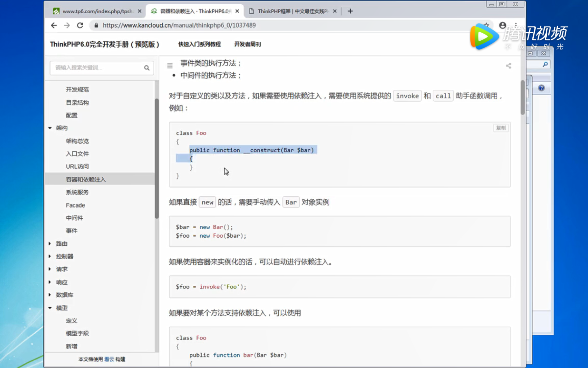Open the browser profile avatar icon
The image size is (588, 368).
[x=502, y=25]
